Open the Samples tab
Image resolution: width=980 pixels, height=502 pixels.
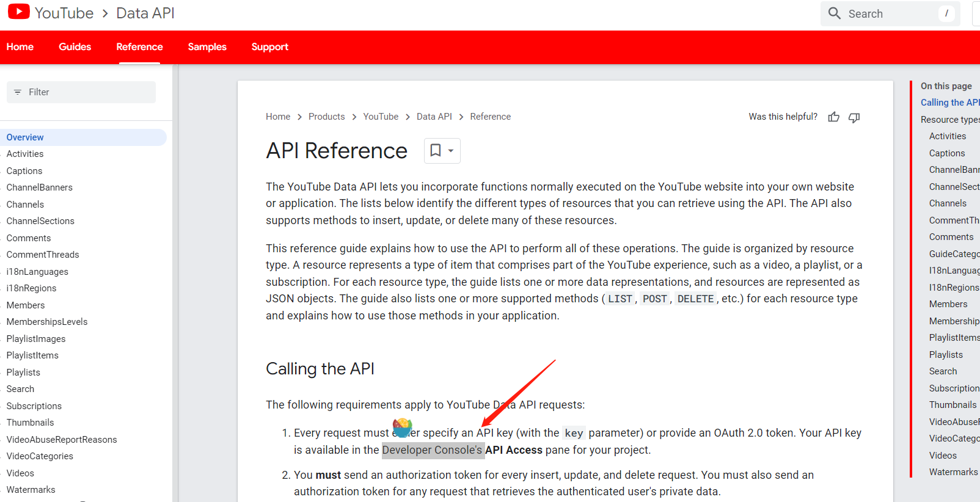tap(207, 47)
